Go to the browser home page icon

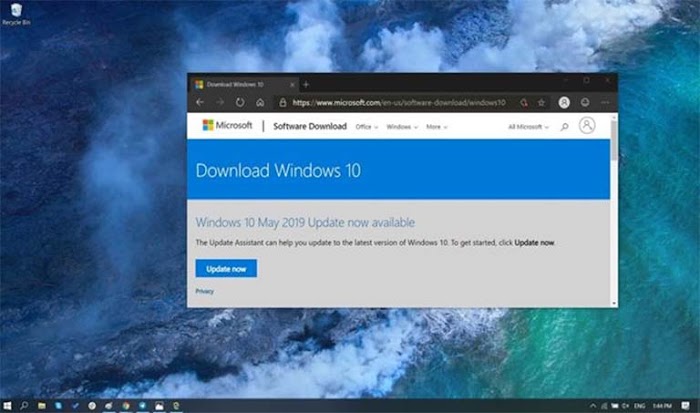click(260, 102)
